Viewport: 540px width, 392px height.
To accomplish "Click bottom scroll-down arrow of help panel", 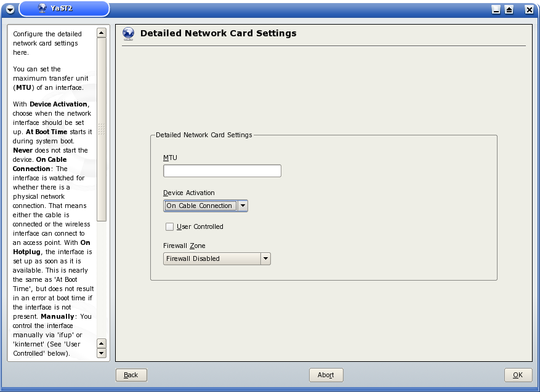I will [102, 353].
